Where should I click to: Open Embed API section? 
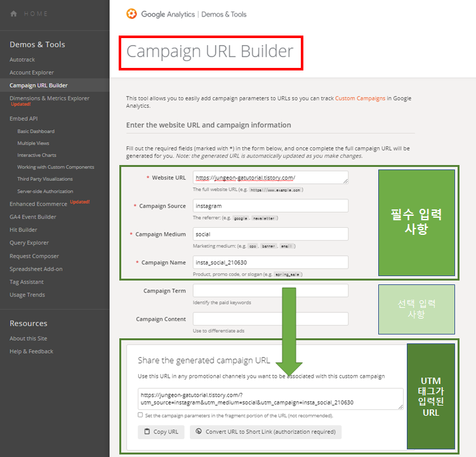23,119
